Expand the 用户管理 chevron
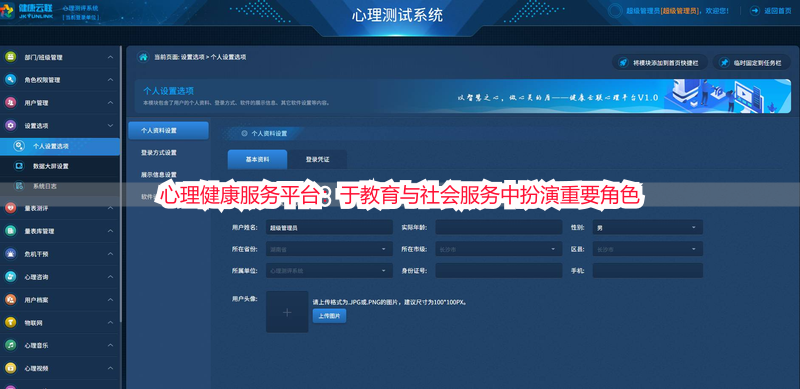 (111, 103)
